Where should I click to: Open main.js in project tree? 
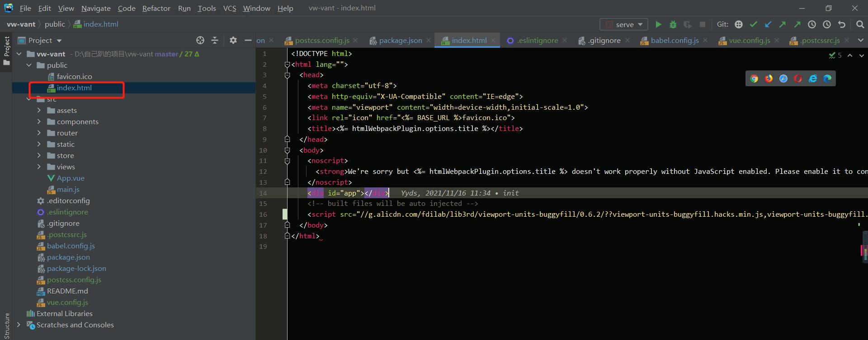(x=68, y=189)
